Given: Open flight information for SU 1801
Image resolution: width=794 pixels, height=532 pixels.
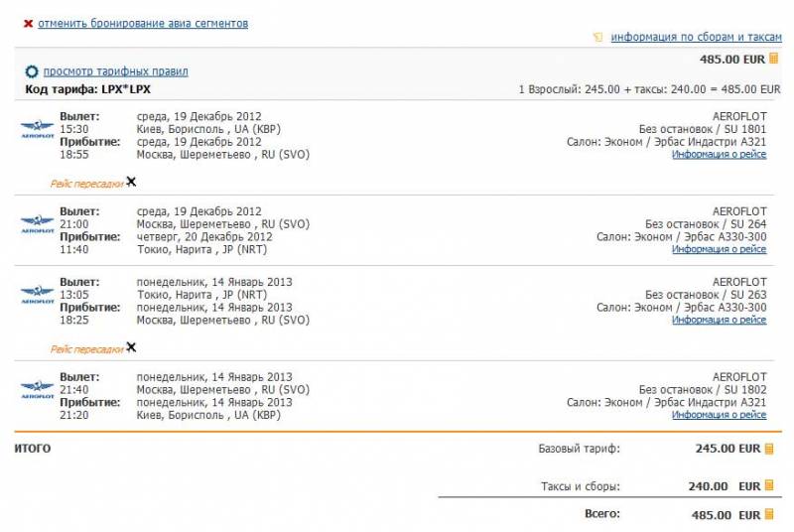Looking at the screenshot, I should point(719,155).
